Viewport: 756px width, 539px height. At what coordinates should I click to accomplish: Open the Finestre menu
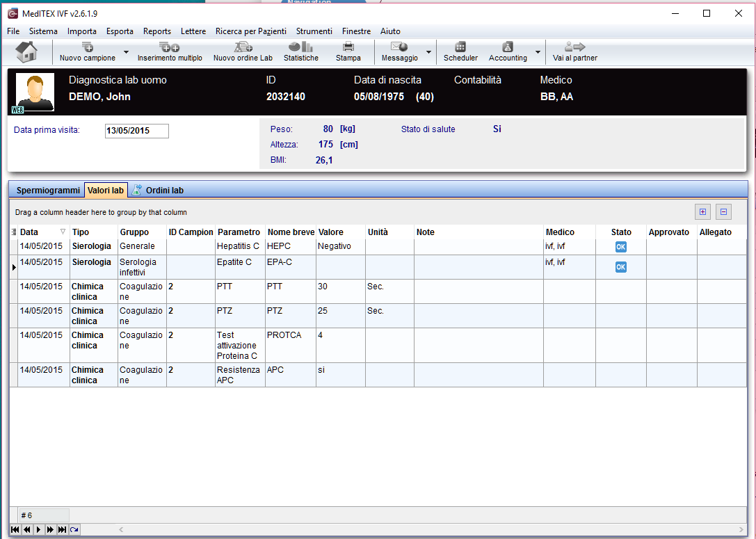(x=356, y=31)
